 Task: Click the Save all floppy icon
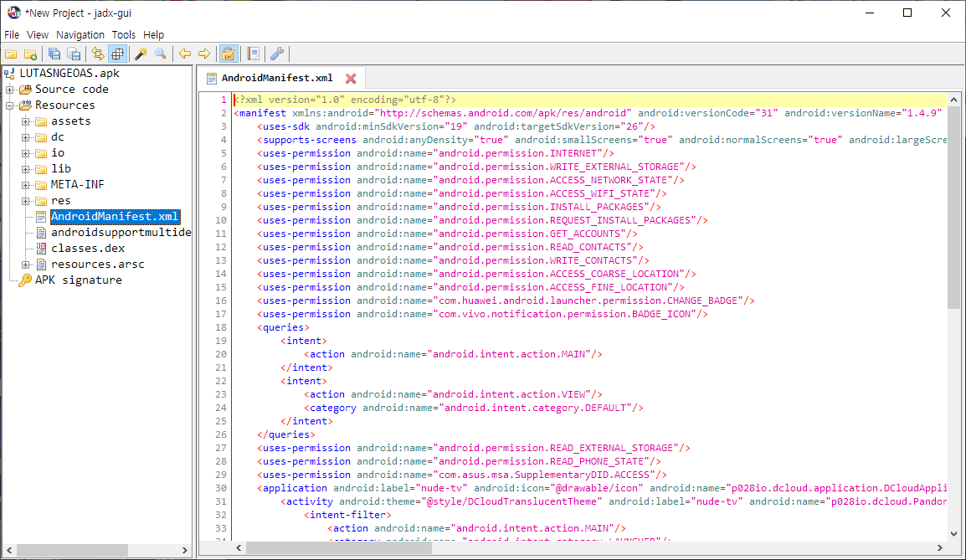(54, 54)
